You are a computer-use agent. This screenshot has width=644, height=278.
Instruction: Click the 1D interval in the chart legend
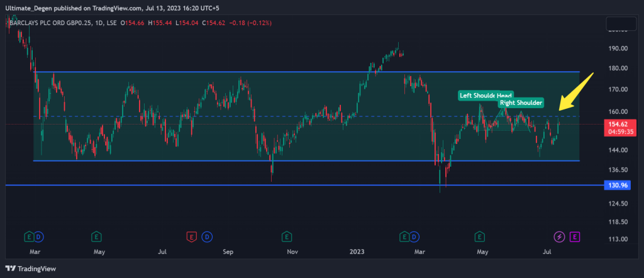[x=99, y=23]
